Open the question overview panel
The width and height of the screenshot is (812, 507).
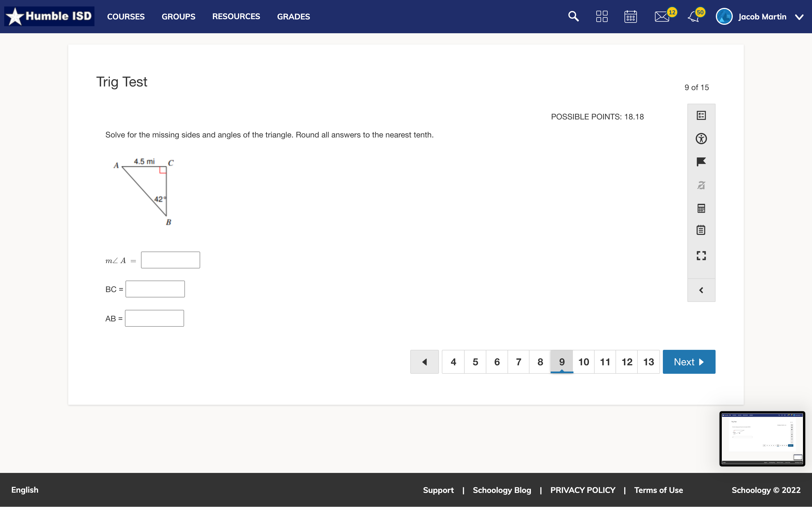click(x=701, y=115)
